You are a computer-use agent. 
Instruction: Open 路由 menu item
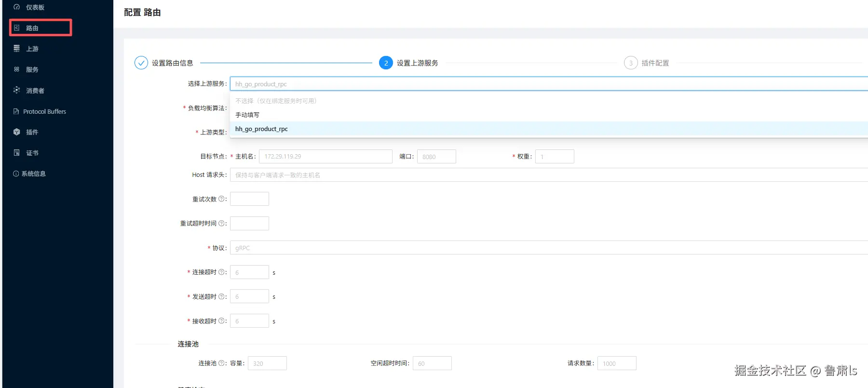pos(58,28)
